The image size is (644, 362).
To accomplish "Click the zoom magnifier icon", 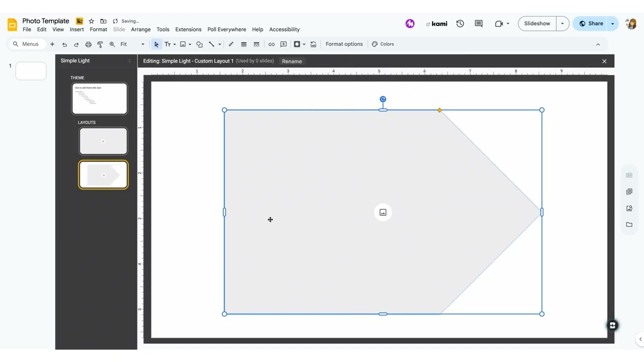I will [112, 44].
